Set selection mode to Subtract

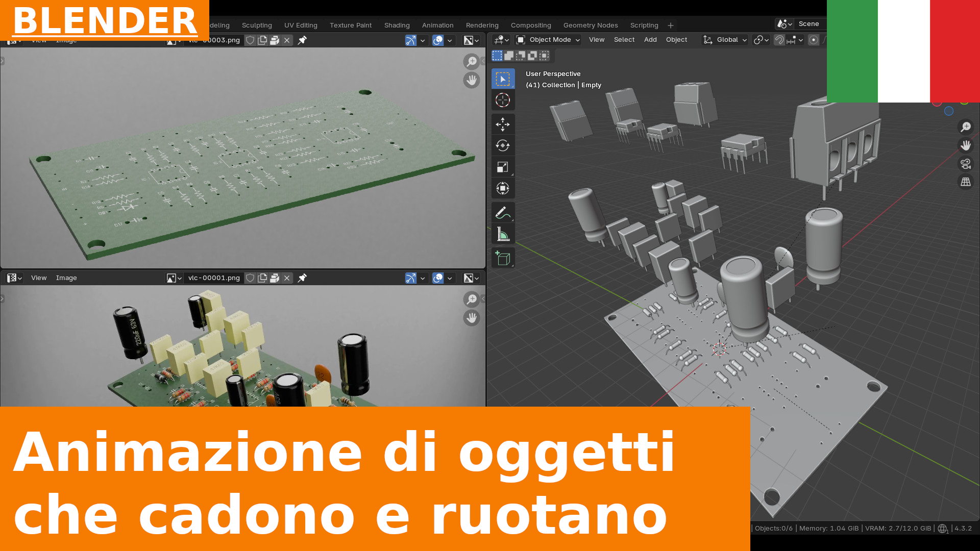[521, 56]
